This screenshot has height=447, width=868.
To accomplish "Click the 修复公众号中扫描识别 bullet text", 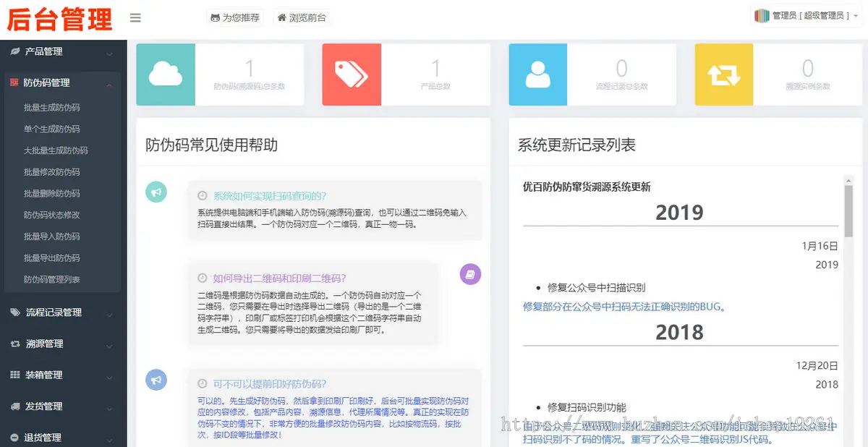I will (597, 288).
